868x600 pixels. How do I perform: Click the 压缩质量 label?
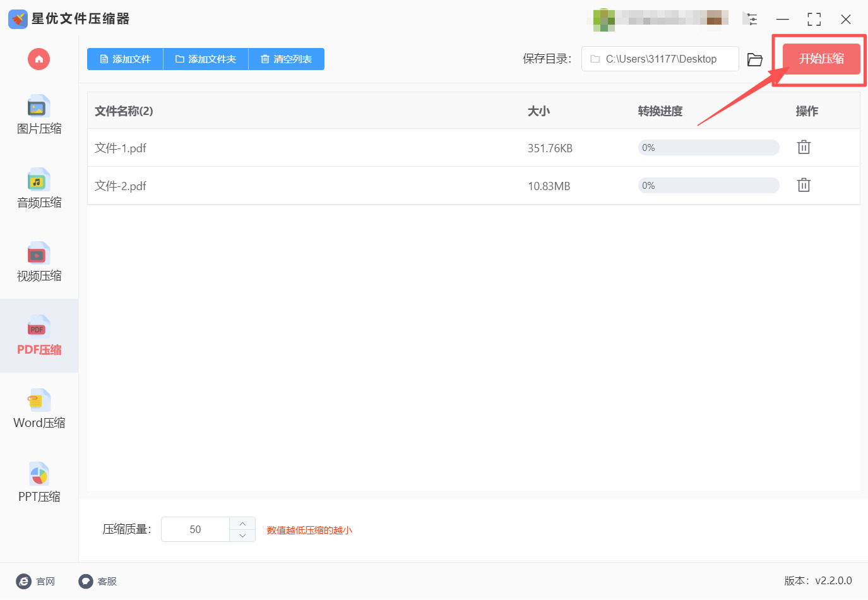point(127,529)
